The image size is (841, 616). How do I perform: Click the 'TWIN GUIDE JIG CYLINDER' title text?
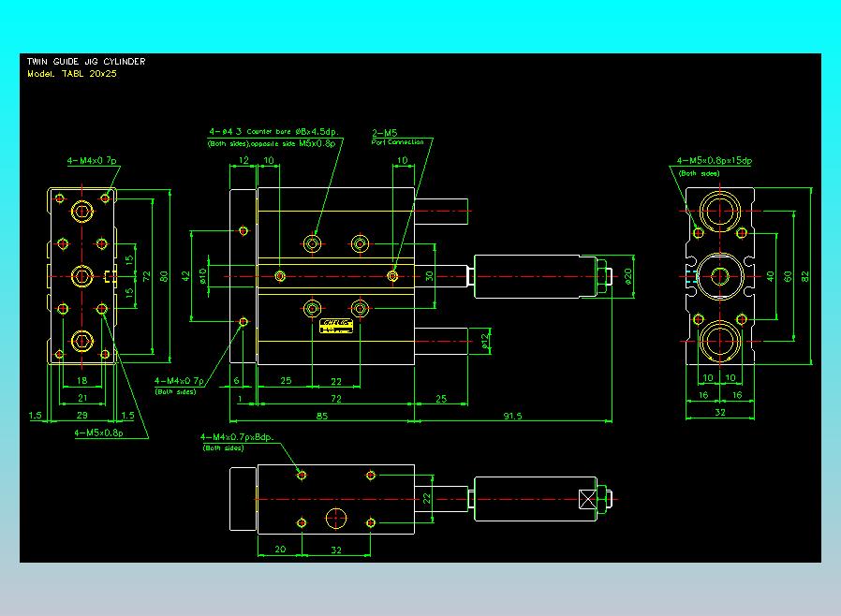[86, 62]
